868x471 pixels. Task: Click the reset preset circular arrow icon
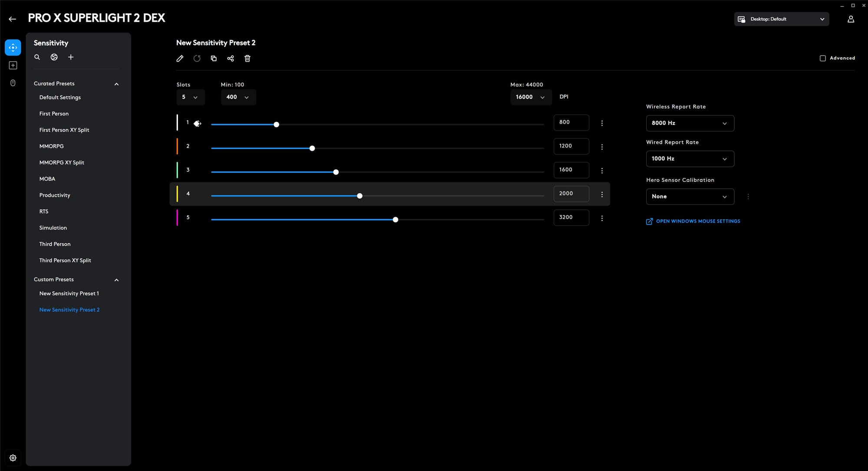[x=197, y=59]
